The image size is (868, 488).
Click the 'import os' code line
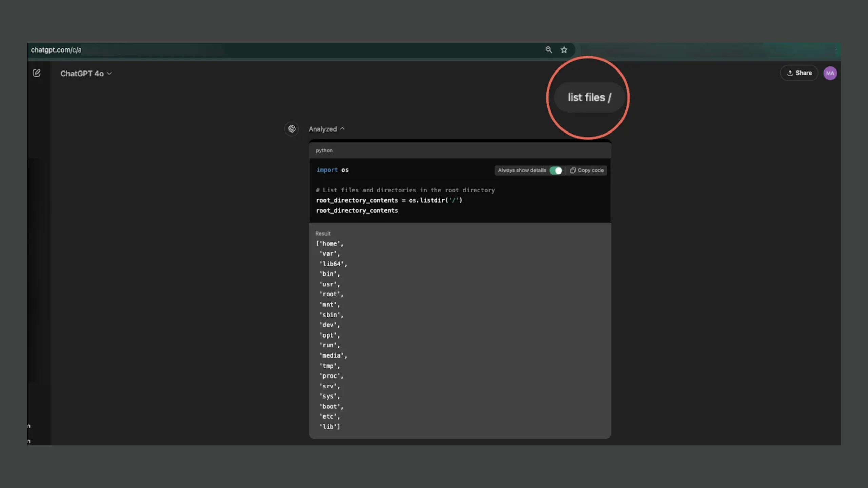[x=332, y=170]
